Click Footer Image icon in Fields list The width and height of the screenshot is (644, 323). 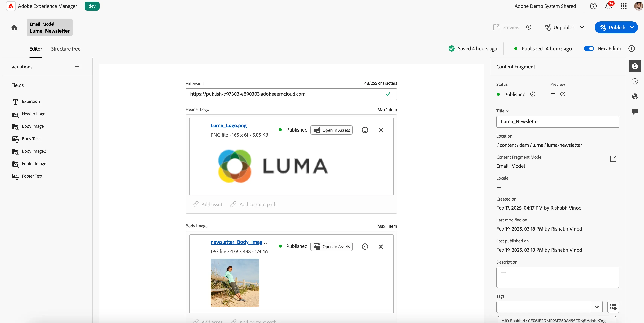click(15, 164)
